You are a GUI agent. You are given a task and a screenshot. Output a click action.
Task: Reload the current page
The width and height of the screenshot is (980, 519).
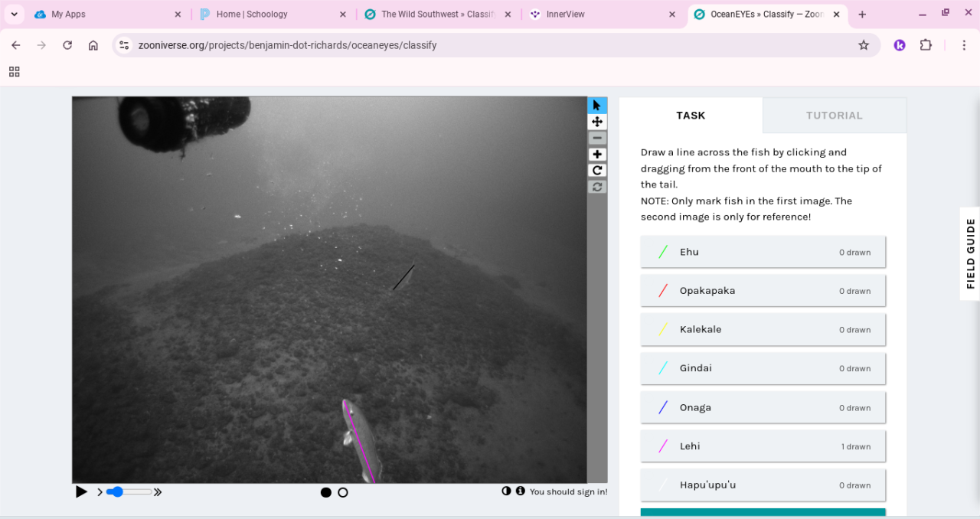(x=67, y=45)
